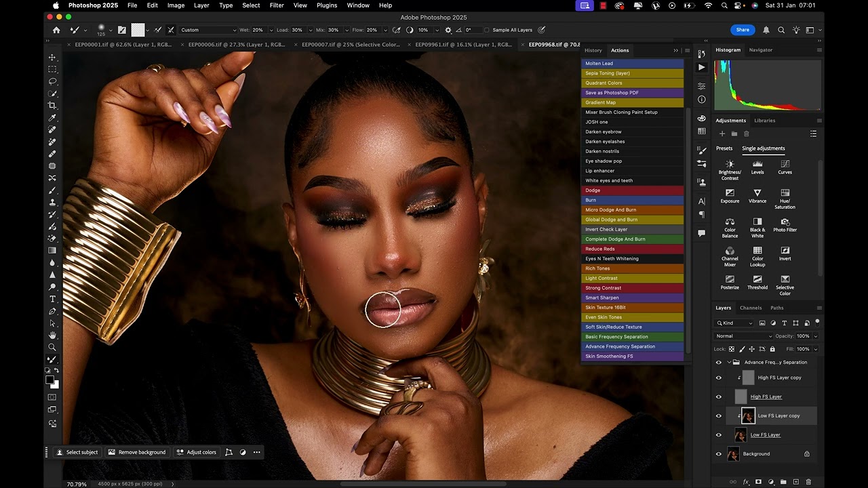Switch to EEP00007.tif document tab
The width and height of the screenshot is (868, 488).
(x=351, y=45)
